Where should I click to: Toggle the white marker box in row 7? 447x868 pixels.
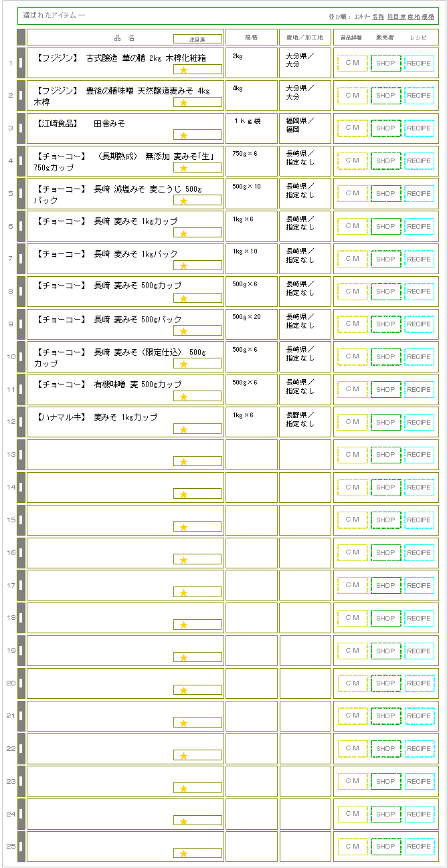[21, 259]
